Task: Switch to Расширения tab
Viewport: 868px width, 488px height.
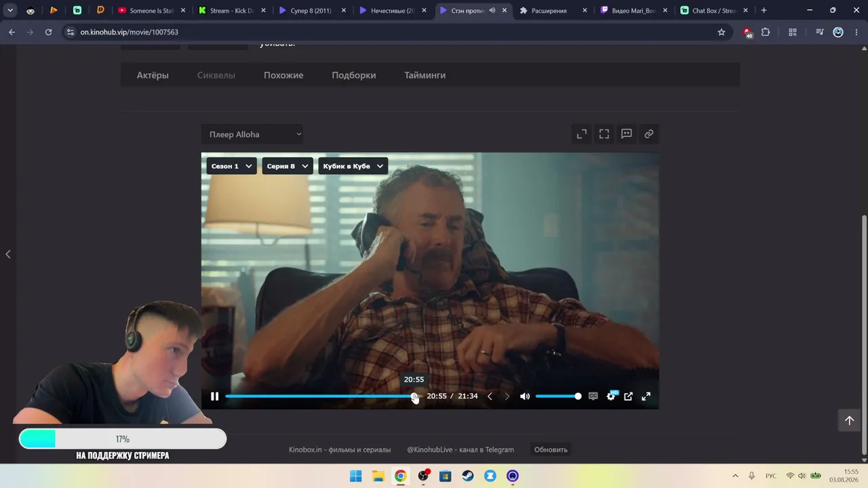Action: tap(553, 10)
